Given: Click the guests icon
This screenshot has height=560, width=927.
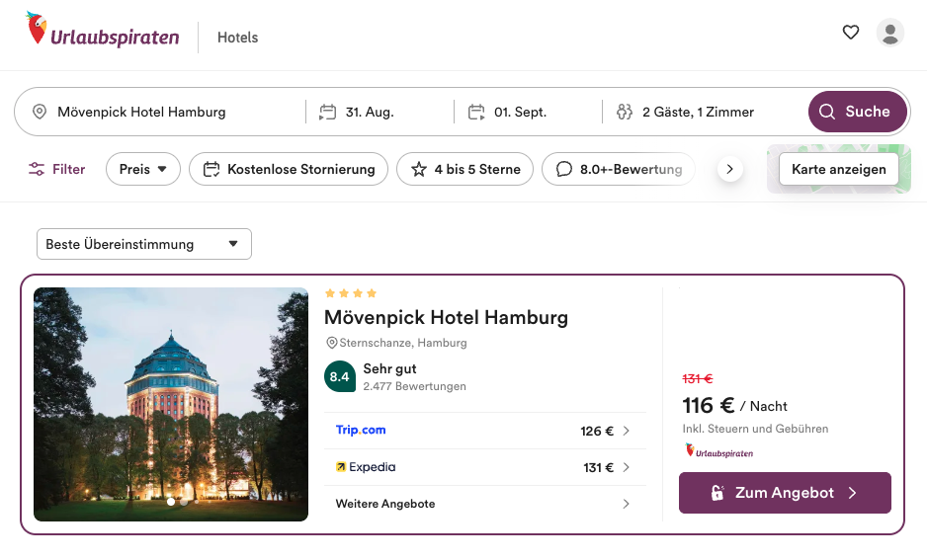Looking at the screenshot, I should click(625, 112).
